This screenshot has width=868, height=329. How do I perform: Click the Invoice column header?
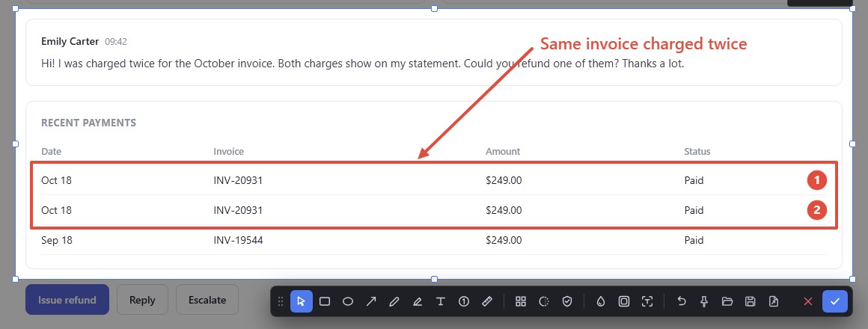[229, 151]
